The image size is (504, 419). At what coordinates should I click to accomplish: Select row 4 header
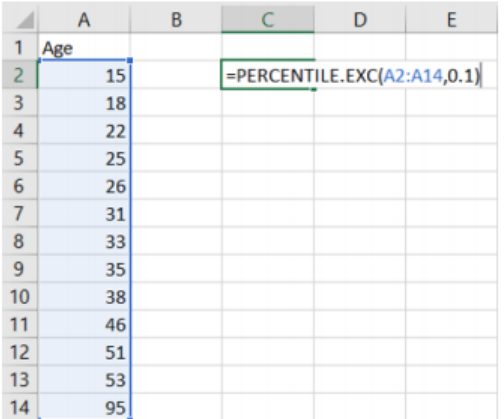click(19, 130)
